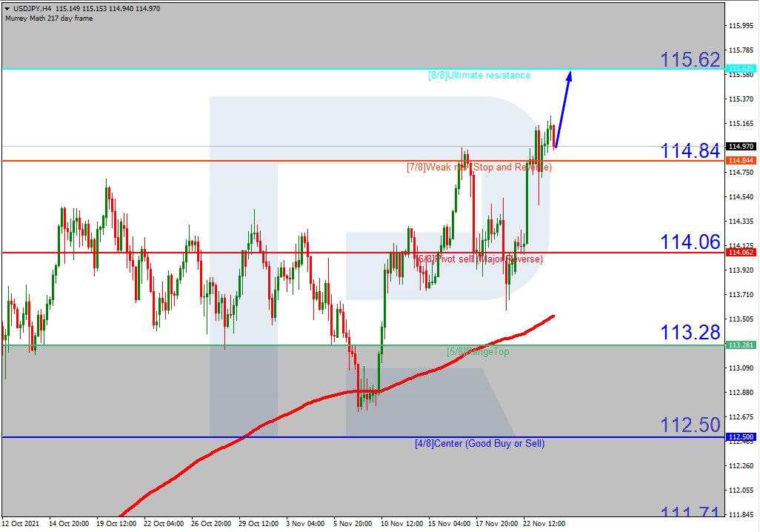Select the [5/8]RangeTop text label
Viewport: 760px width, 532px height.
click(x=478, y=350)
